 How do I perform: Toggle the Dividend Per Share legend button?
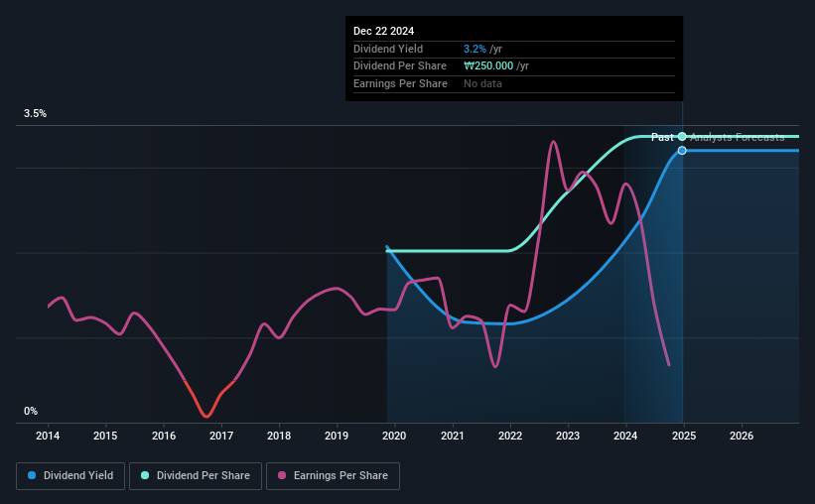pos(196,476)
